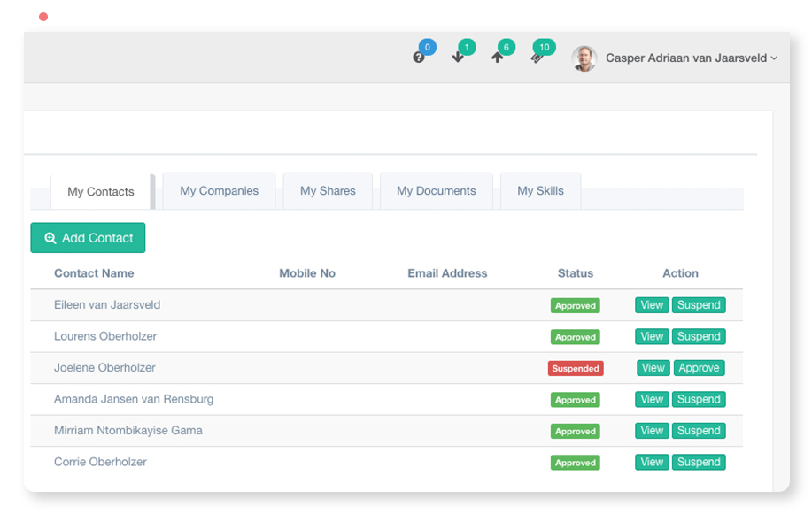Click the help question mark icon
Image resolution: width=812 pixels, height=514 pixels.
pos(419,58)
